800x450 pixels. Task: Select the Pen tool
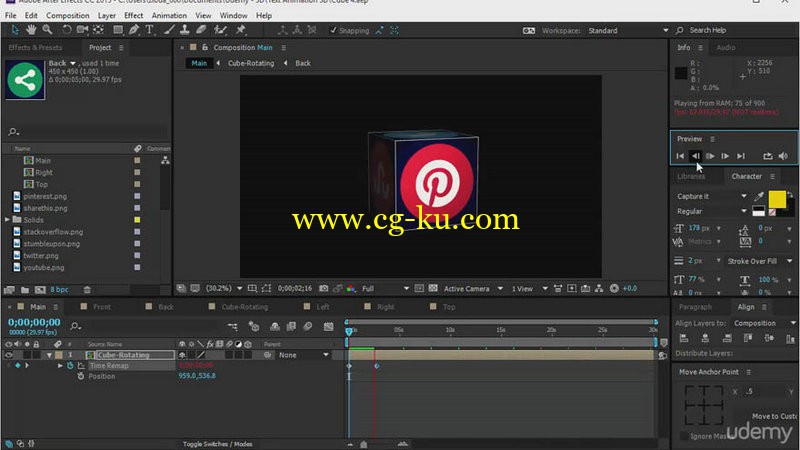(x=134, y=30)
